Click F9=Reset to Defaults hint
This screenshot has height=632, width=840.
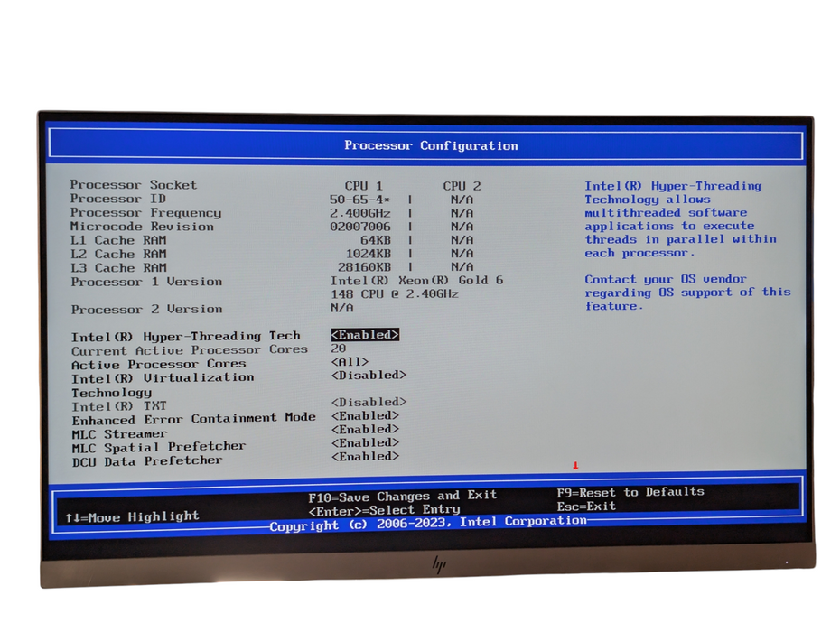pos(630,492)
